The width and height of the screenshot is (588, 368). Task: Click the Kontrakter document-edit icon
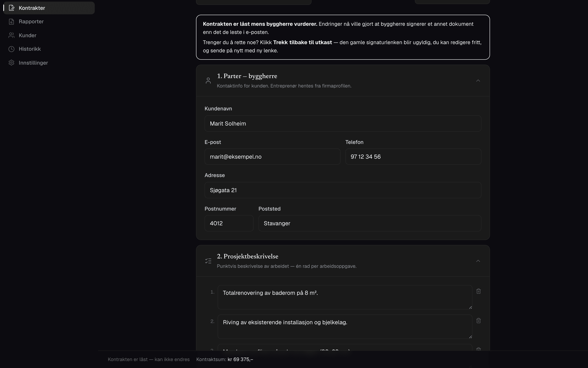coord(11,8)
